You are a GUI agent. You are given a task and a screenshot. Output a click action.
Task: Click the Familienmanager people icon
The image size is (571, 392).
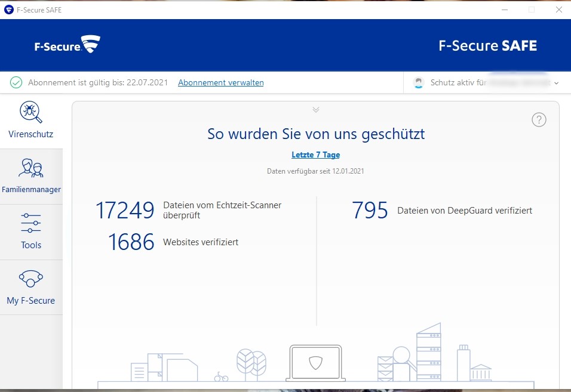(31, 168)
